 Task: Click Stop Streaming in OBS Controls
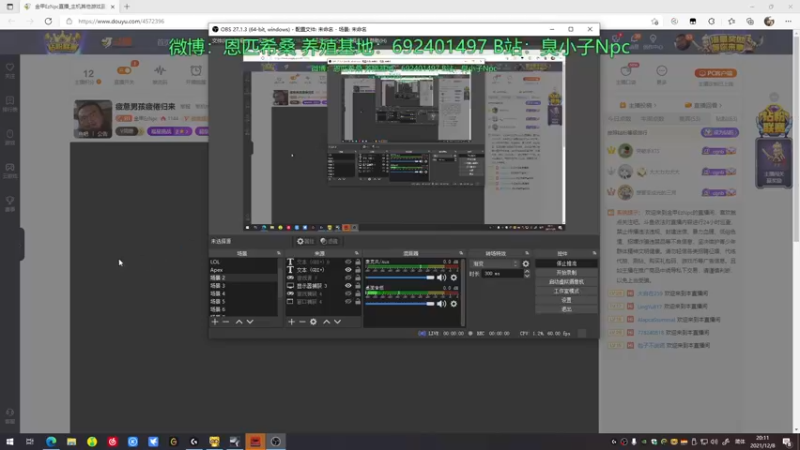566,263
